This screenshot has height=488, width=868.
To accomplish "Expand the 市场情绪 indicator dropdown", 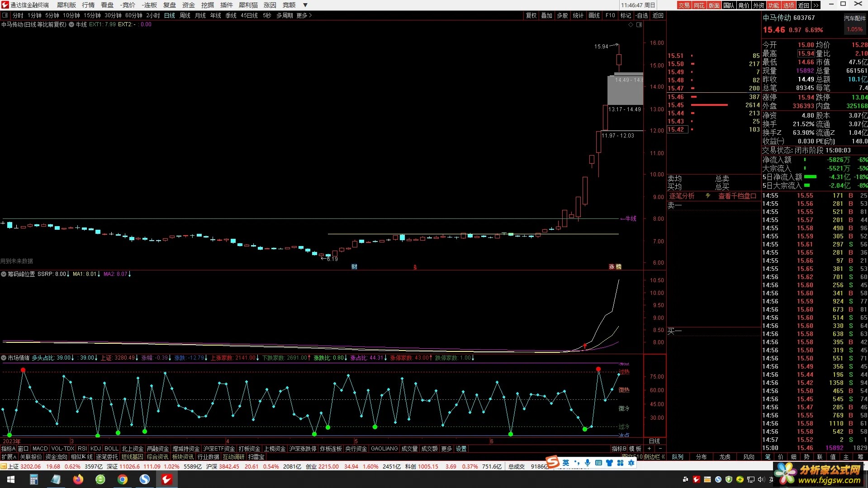I will [4, 358].
